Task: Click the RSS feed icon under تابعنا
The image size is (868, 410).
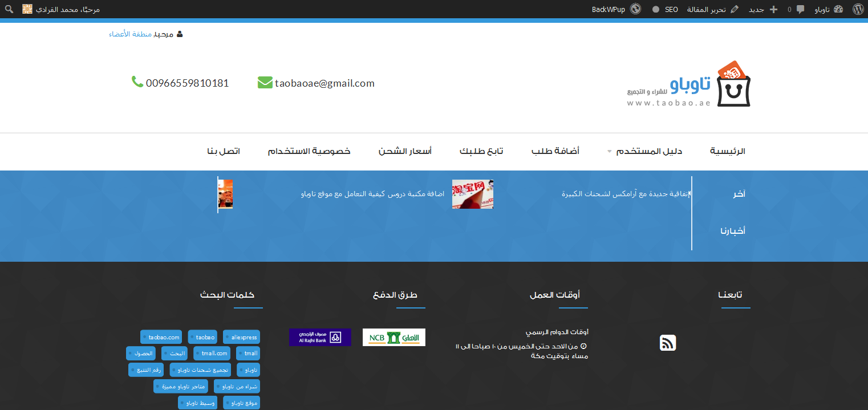Action: (668, 343)
